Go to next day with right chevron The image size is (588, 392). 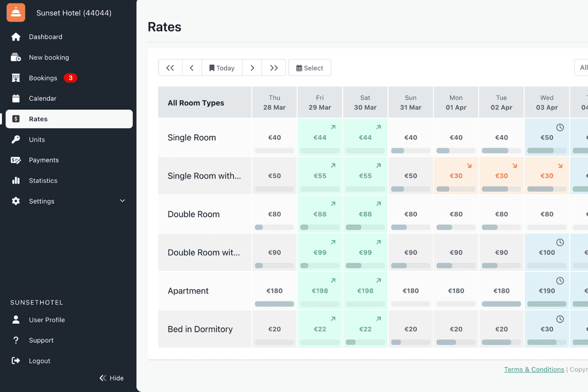[x=252, y=68]
